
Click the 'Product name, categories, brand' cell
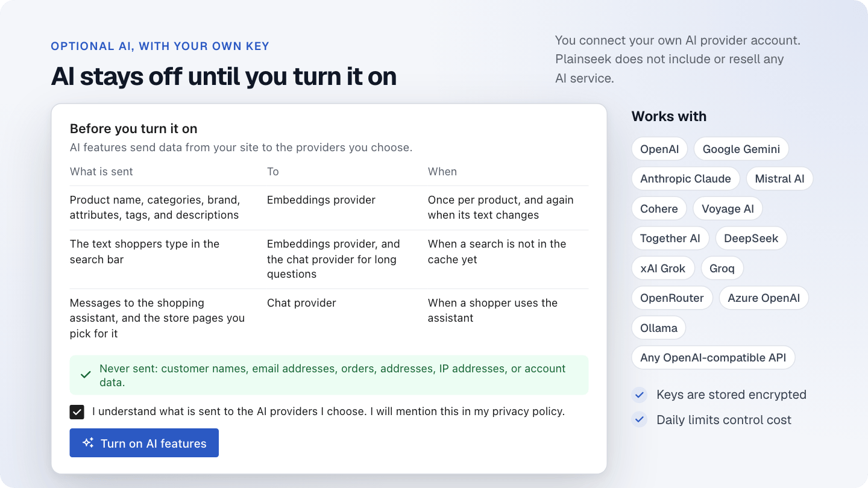[x=155, y=207]
